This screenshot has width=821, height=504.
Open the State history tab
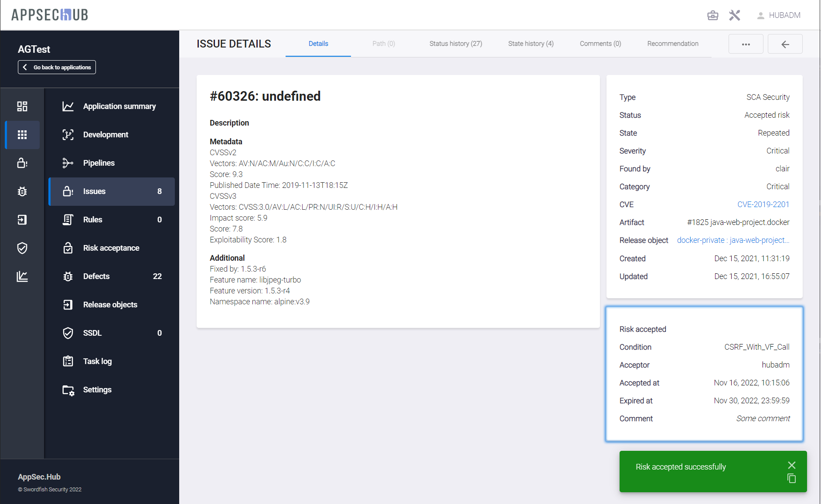(531, 44)
